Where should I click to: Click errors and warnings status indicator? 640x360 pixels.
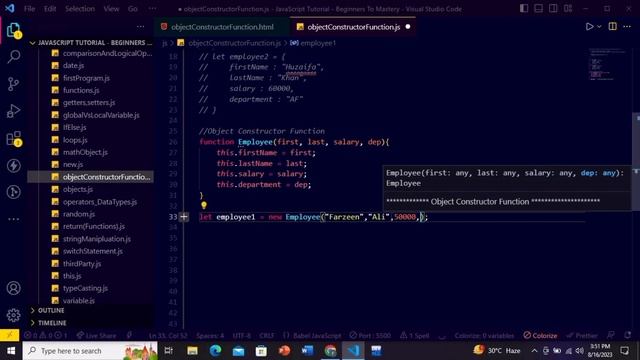point(46,336)
